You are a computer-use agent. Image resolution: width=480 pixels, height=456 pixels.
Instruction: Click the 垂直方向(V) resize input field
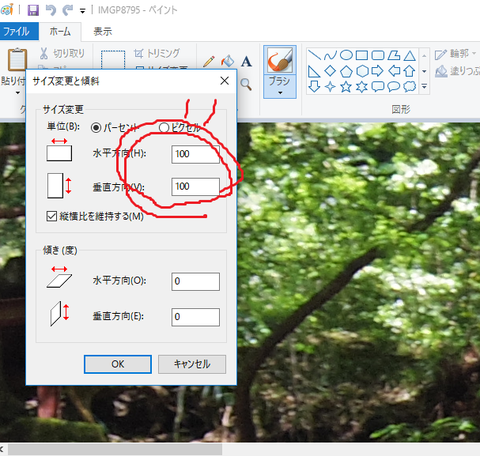(x=195, y=186)
